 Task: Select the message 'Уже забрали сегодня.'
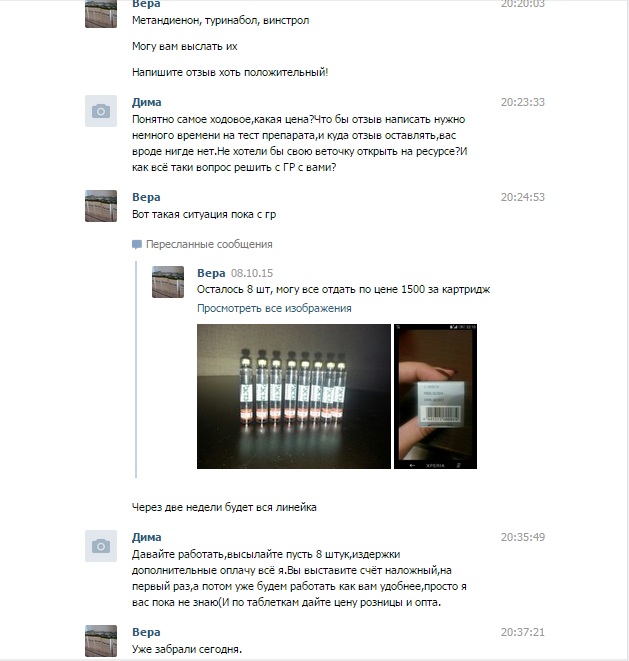(187, 649)
